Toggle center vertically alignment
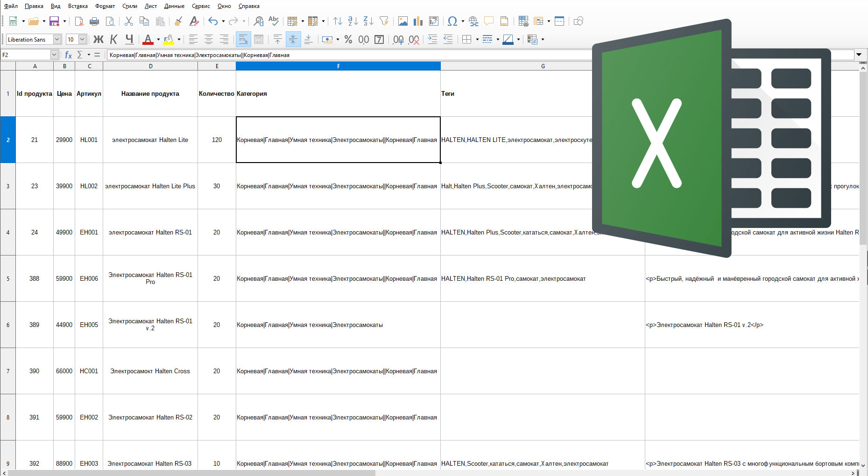The width and height of the screenshot is (868, 476). 293,39
